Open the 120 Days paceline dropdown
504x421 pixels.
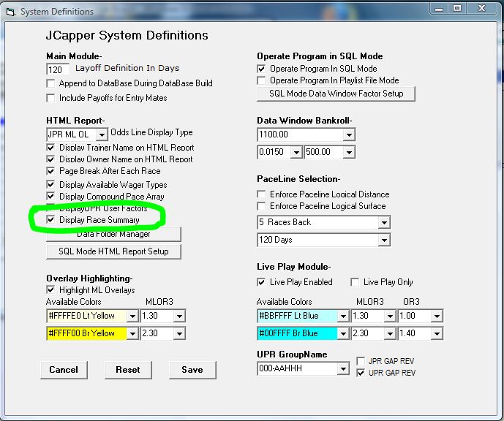[384, 240]
